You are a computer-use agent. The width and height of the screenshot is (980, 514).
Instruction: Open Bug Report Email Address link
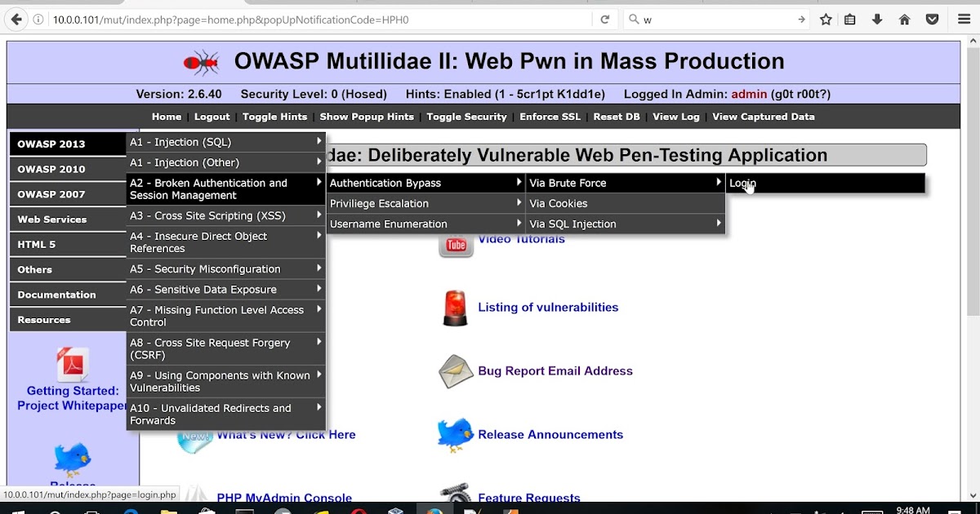(555, 371)
